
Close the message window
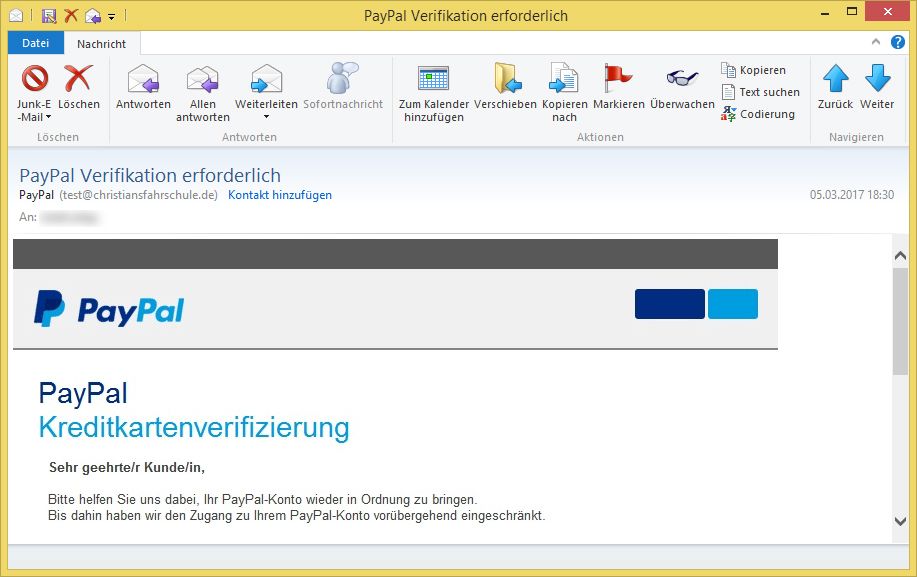[x=887, y=11]
